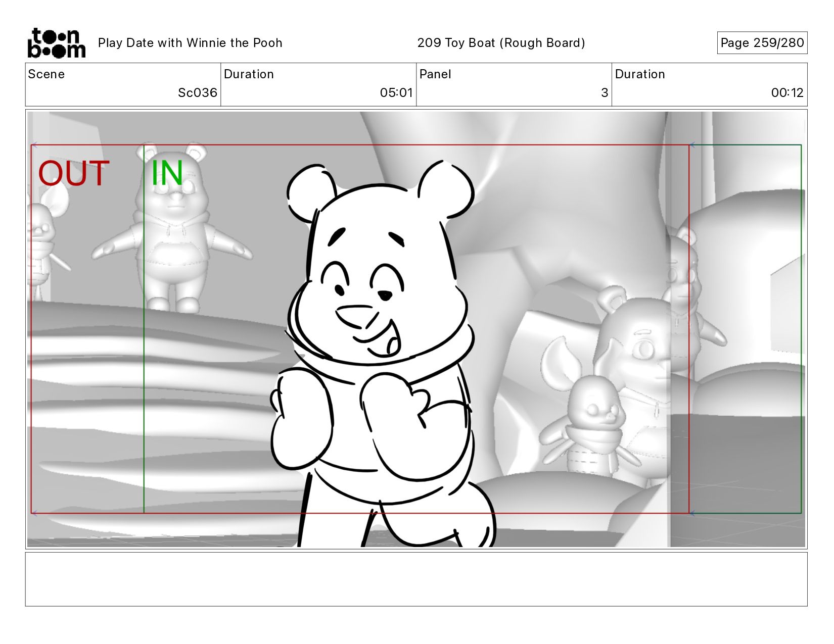Click the green 'IN' camera label
The width and height of the screenshot is (834, 644).
pos(167,173)
